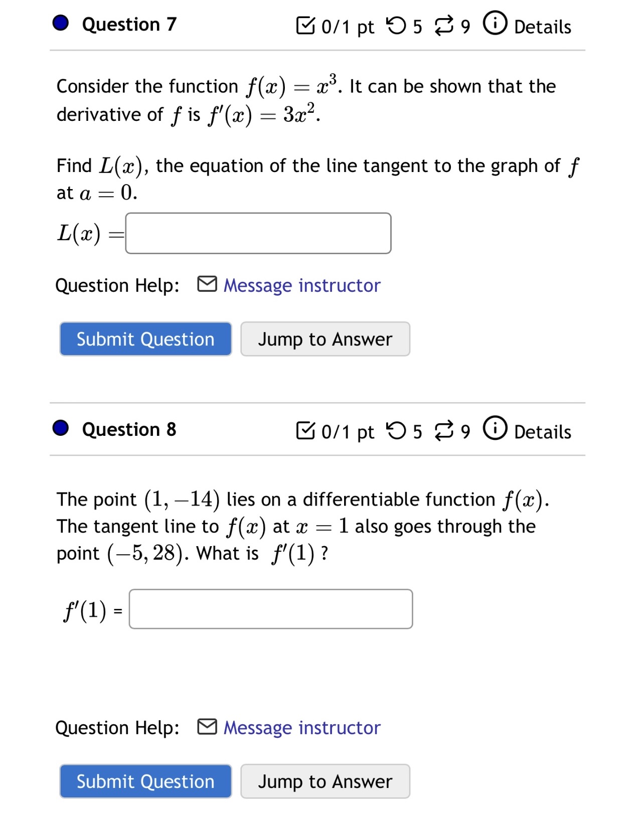Click Jump to Answer under Question 8
This screenshot has width=644, height=822.
tap(325, 781)
